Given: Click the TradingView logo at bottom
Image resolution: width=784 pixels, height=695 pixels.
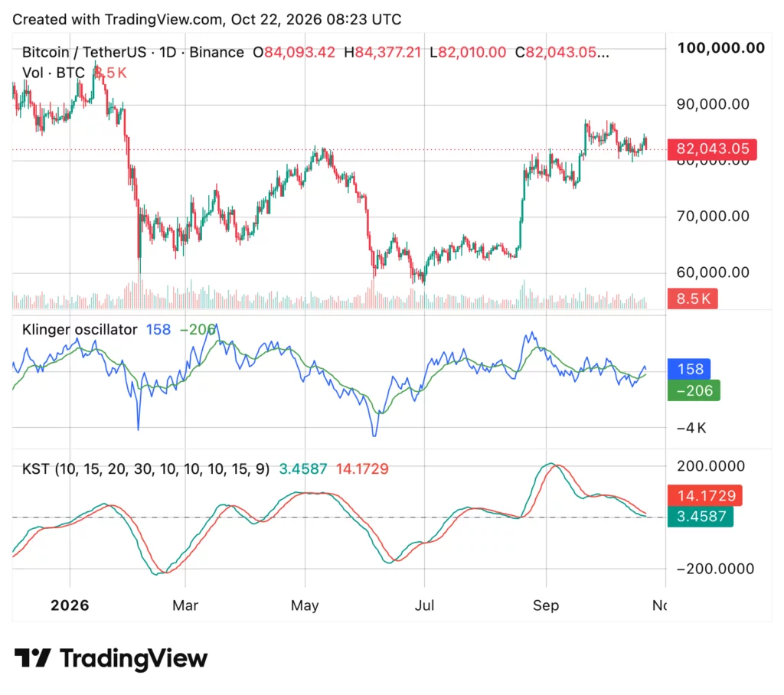Looking at the screenshot, I should (110, 658).
